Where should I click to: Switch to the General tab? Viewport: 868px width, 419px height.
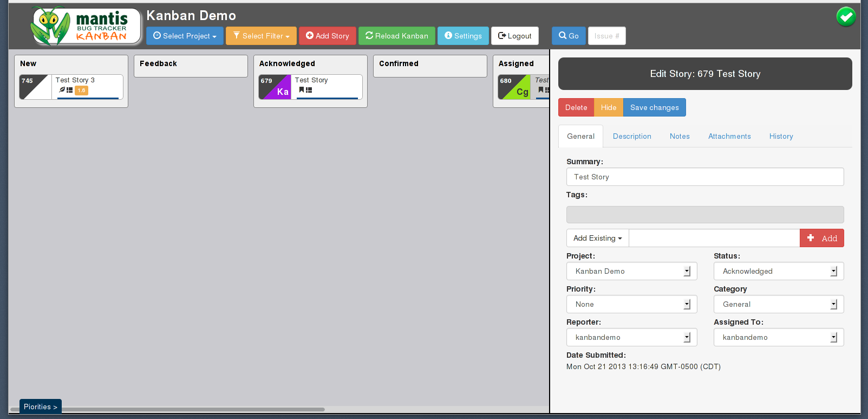(x=580, y=136)
